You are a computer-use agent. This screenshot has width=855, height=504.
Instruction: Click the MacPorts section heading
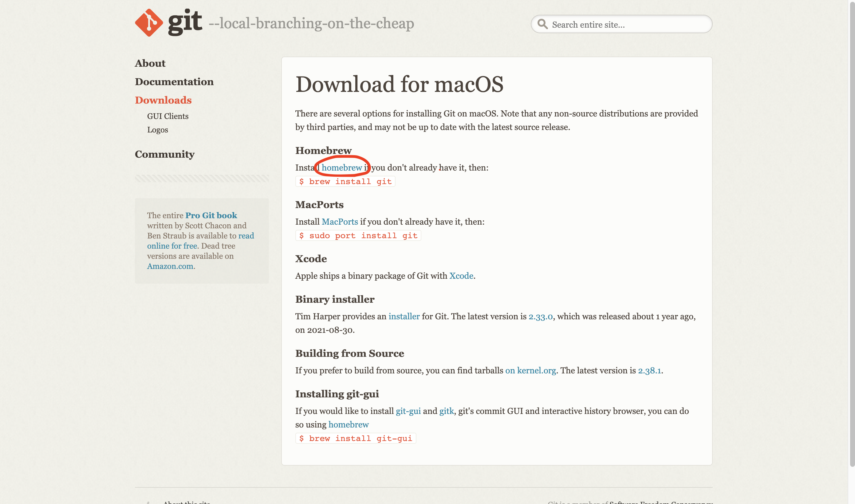[319, 204]
